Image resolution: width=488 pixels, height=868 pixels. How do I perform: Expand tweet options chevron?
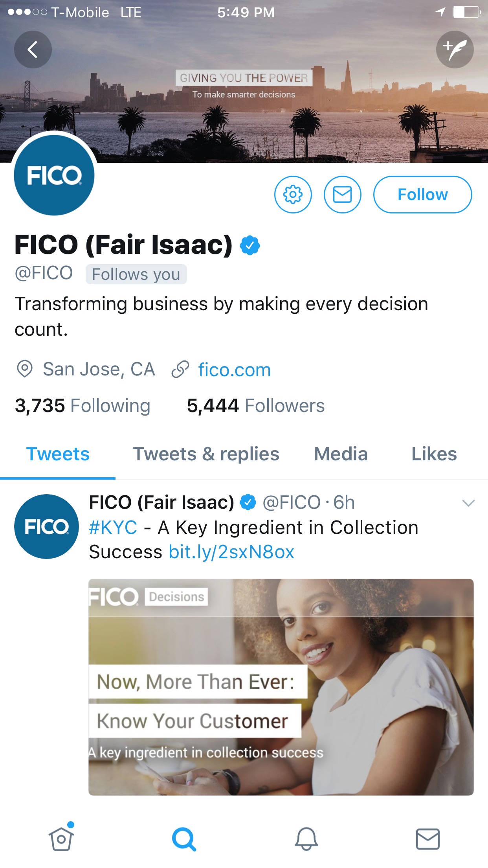click(x=468, y=503)
